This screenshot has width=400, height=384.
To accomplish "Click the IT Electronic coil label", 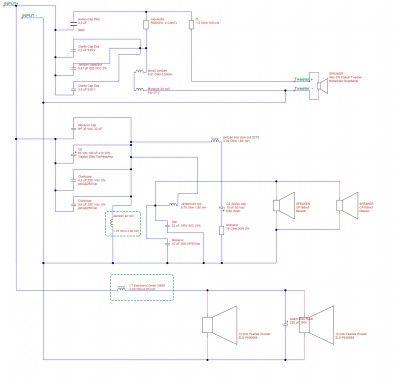I will 147,287.
